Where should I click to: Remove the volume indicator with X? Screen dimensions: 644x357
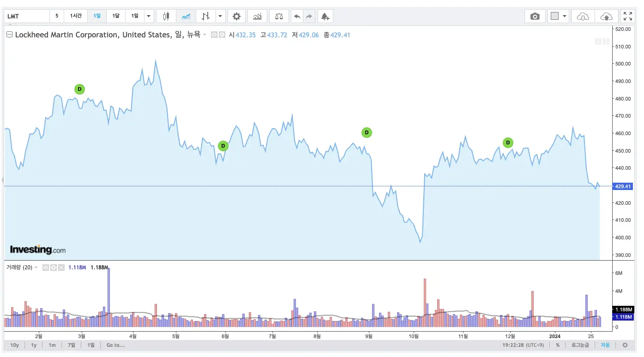[x=61, y=268]
